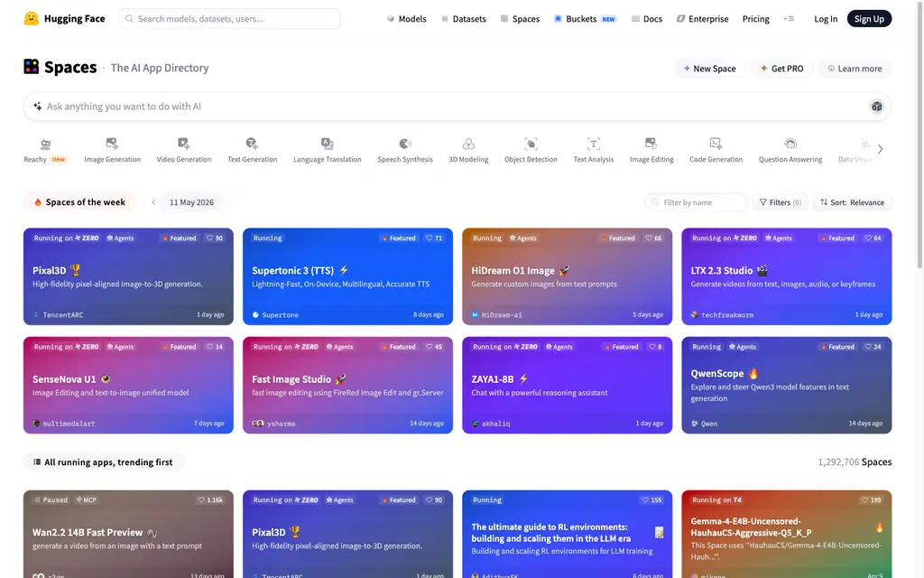Select the Text Generation category icon
924x578 pixels.
(x=252, y=144)
